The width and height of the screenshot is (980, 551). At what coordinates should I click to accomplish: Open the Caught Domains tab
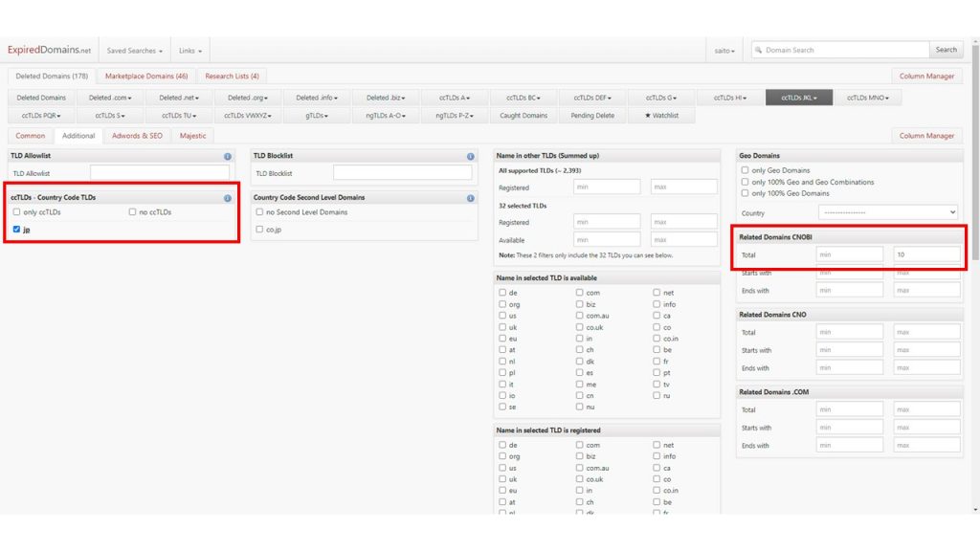(523, 116)
